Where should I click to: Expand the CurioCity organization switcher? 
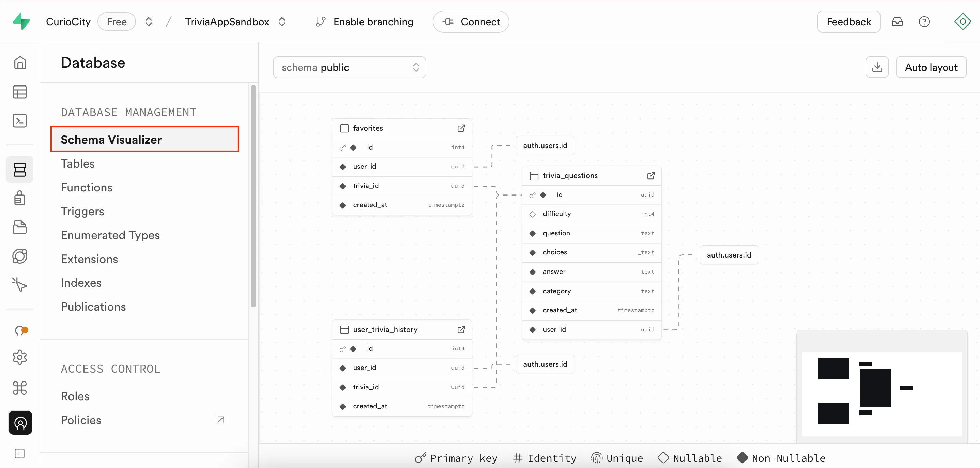pos(149,22)
